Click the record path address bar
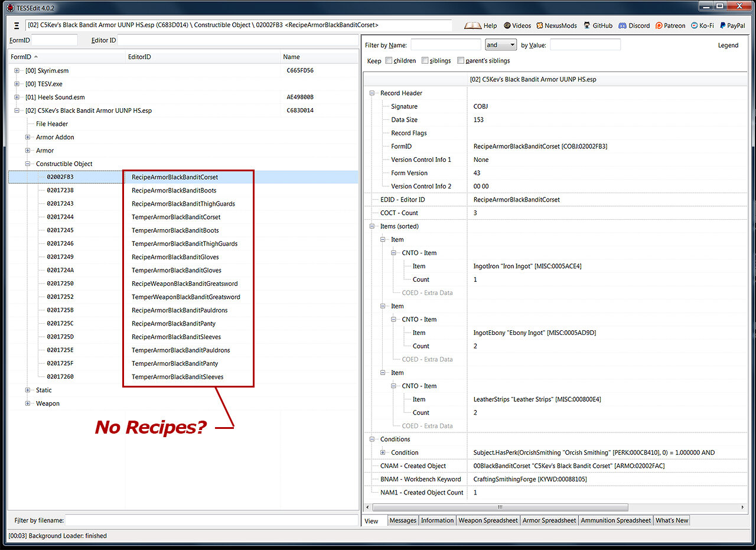 pyautogui.click(x=239, y=25)
